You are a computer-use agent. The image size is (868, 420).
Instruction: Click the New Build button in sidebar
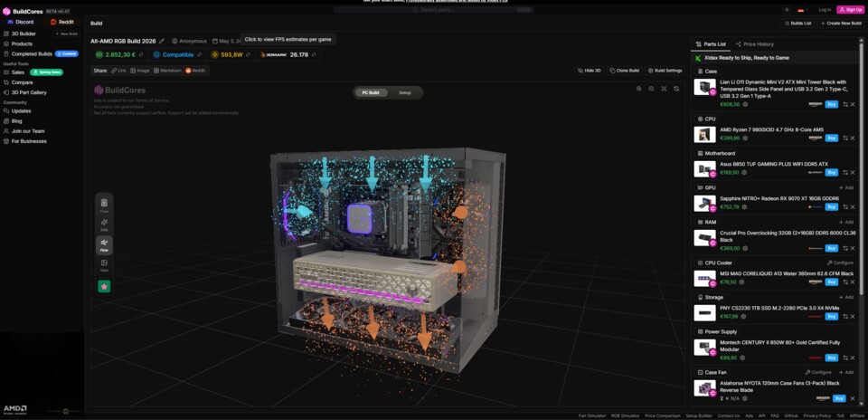pyautogui.click(x=66, y=33)
